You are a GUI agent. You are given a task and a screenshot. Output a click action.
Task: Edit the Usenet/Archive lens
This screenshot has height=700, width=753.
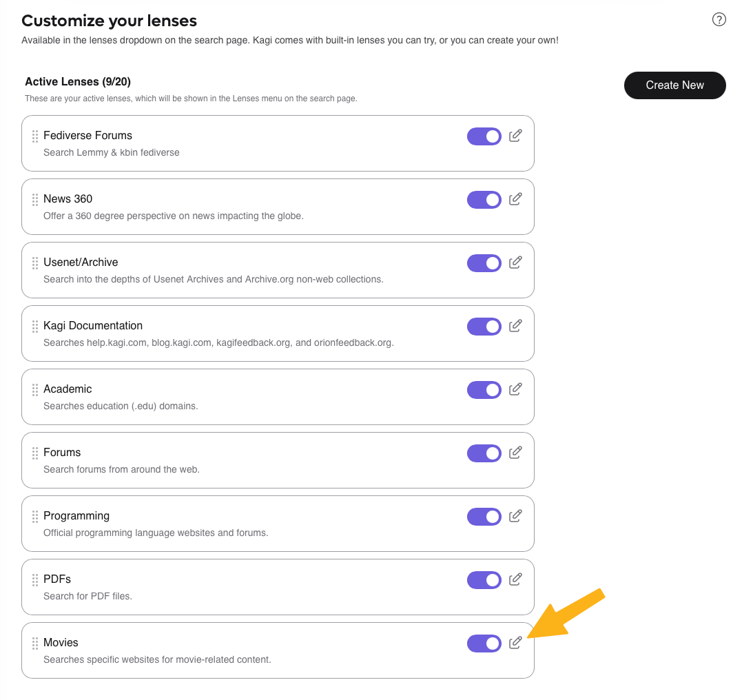(x=515, y=262)
